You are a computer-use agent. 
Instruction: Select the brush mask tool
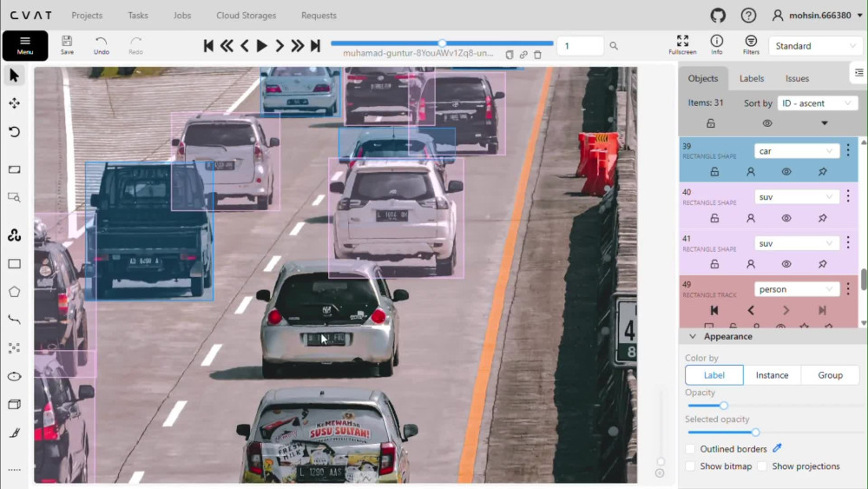[x=15, y=433]
